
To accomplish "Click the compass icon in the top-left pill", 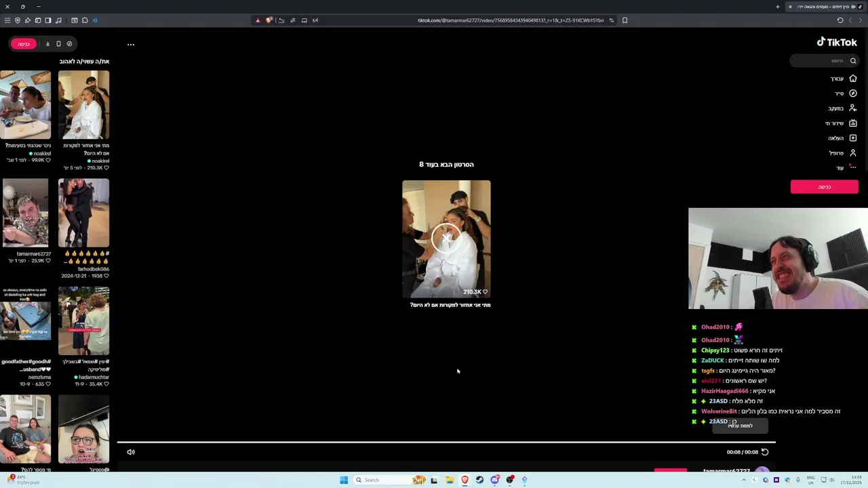I will click(x=69, y=44).
